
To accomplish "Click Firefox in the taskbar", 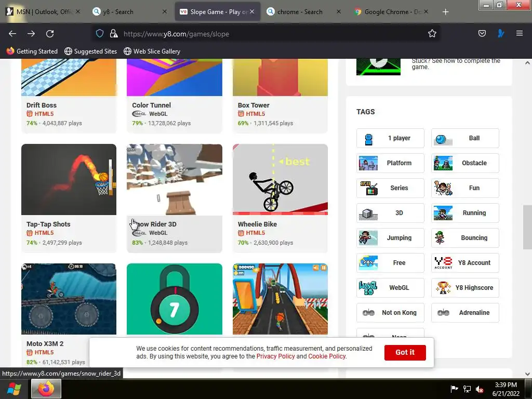I will [46, 389].
